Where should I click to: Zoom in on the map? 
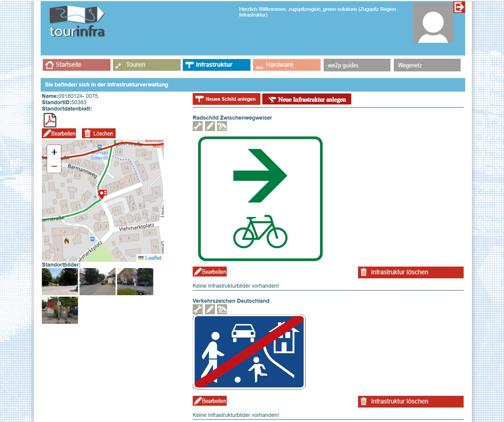tap(54, 152)
